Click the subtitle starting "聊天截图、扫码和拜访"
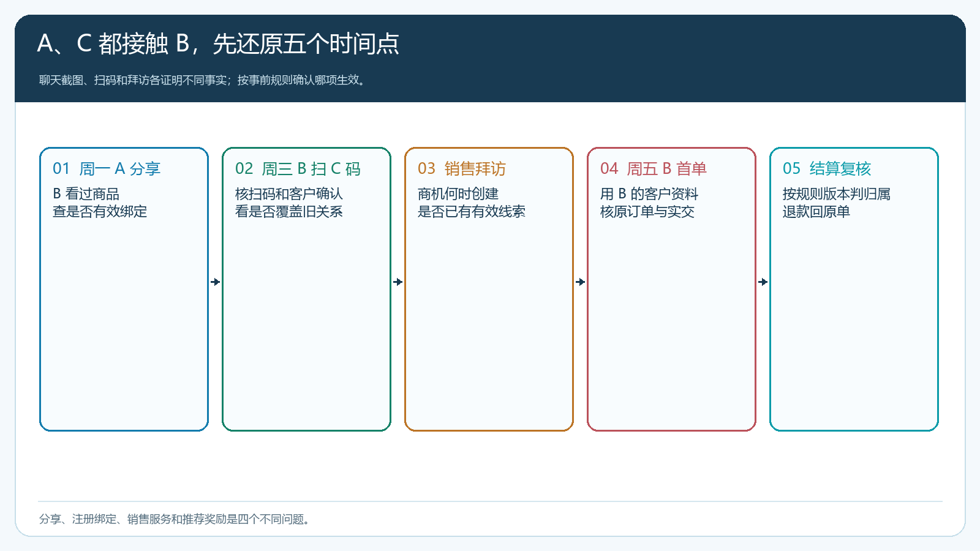 click(203, 80)
